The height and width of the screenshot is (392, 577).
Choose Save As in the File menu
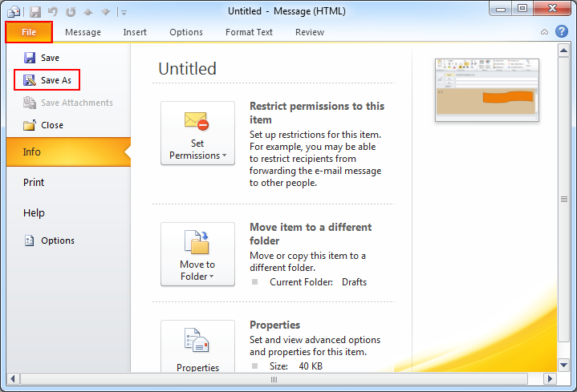tap(47, 80)
